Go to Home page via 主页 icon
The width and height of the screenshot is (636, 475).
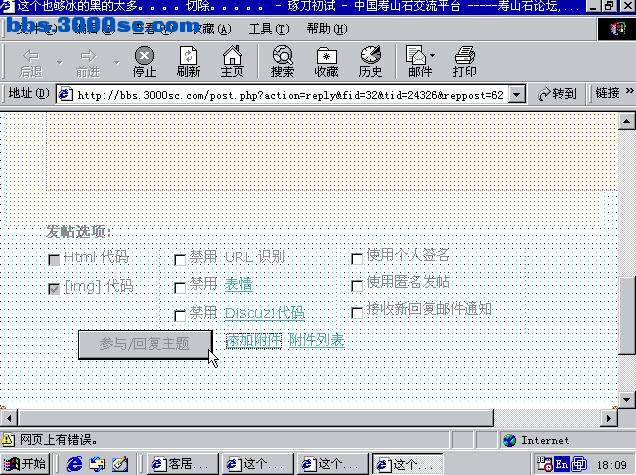pos(232,62)
